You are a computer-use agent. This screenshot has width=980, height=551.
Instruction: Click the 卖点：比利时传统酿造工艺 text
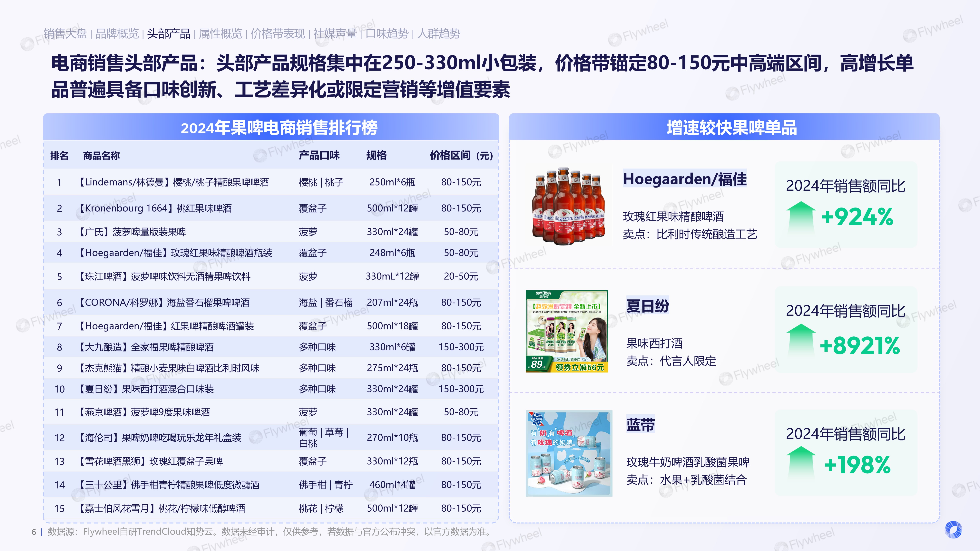pyautogui.click(x=690, y=234)
